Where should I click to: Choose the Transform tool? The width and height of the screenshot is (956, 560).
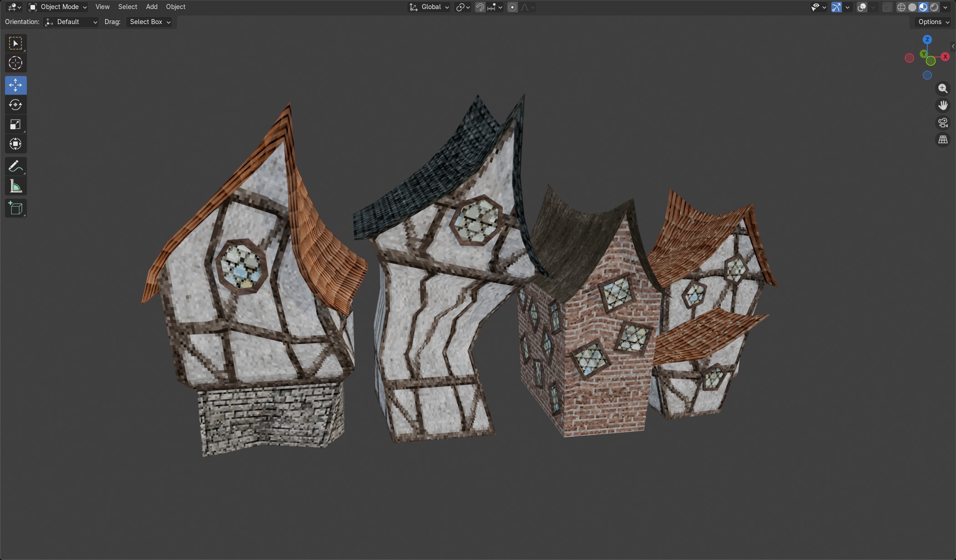pos(15,144)
